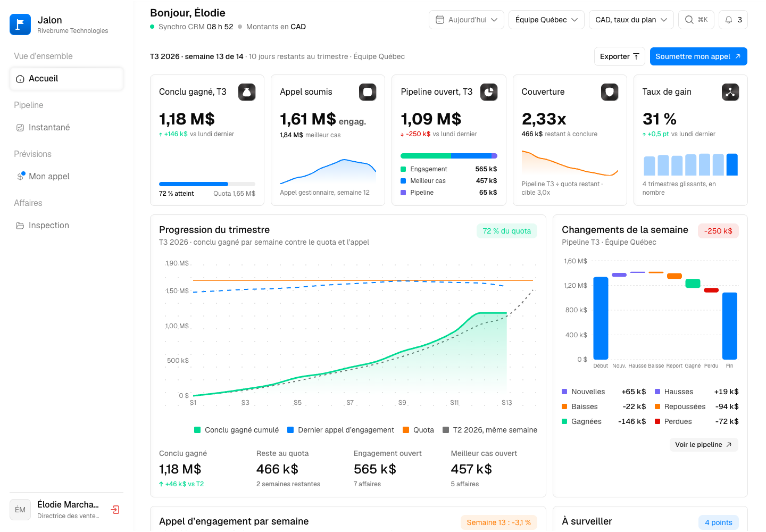Click the Début bar in waterfall chart

click(601, 318)
